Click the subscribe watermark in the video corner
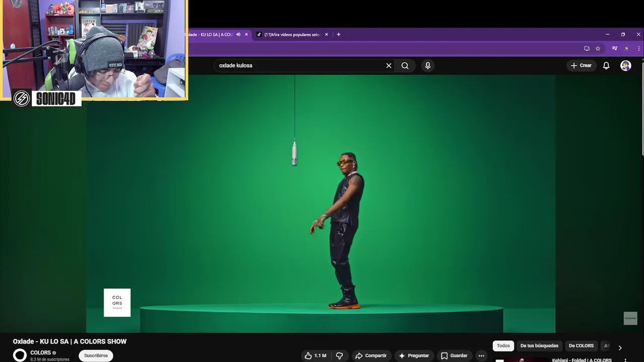The width and height of the screenshot is (644, 362). pyautogui.click(x=630, y=318)
